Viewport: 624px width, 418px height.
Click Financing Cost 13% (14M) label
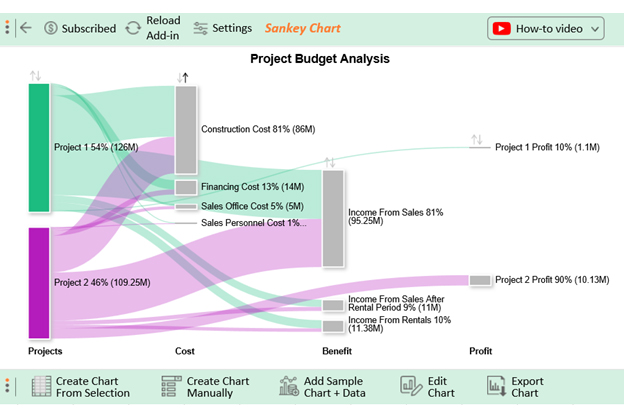pos(253,187)
